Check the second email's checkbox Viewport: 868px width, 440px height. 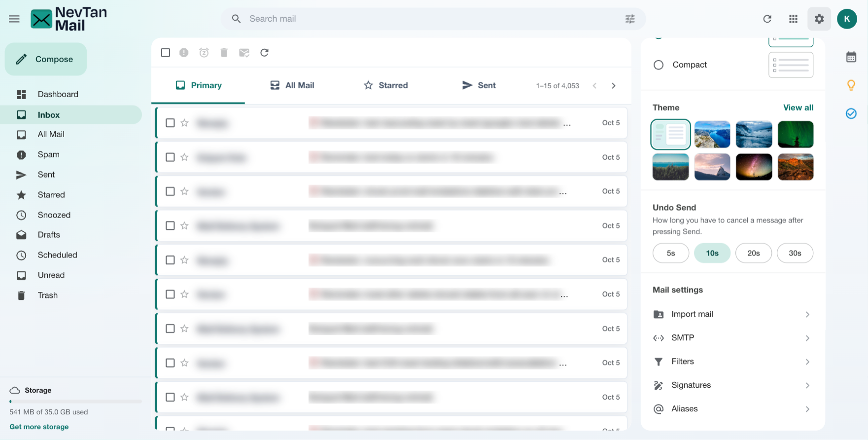click(170, 157)
